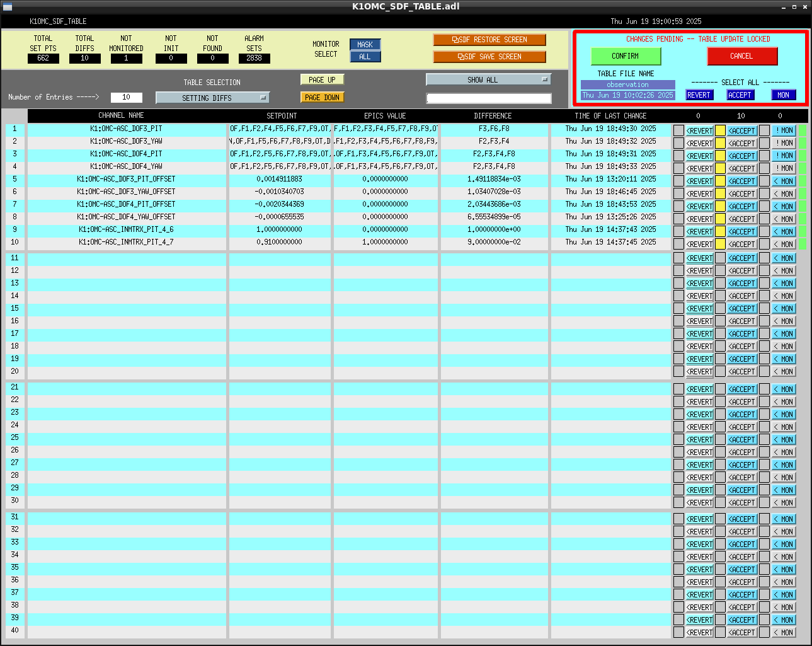This screenshot has height=646, width=812.
Task: Go to the previous page with PAGE UP
Action: click(323, 79)
